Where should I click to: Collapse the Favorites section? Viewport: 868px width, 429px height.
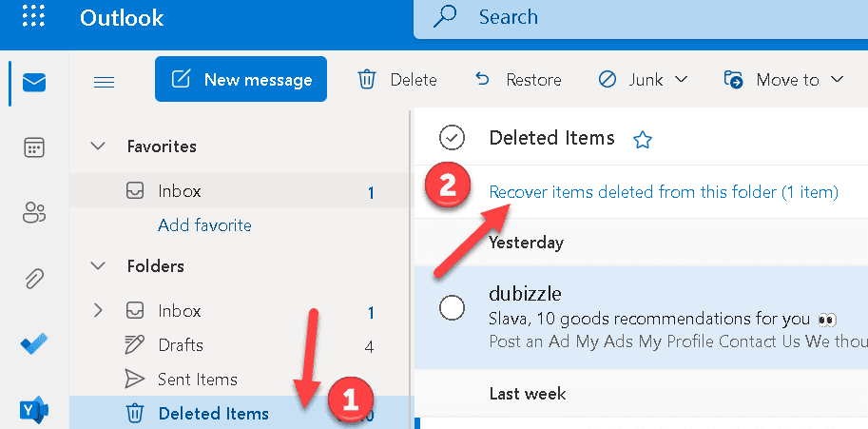(x=97, y=146)
